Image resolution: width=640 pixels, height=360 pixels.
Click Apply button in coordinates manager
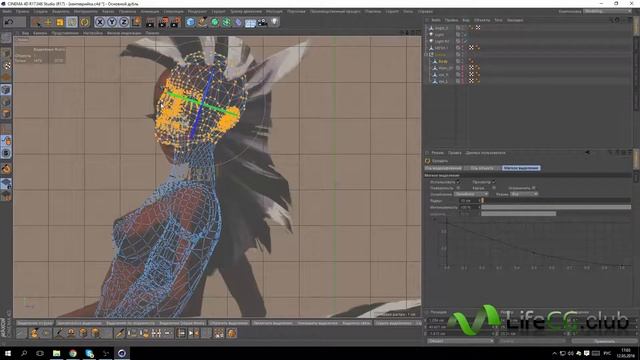[x=604, y=341]
